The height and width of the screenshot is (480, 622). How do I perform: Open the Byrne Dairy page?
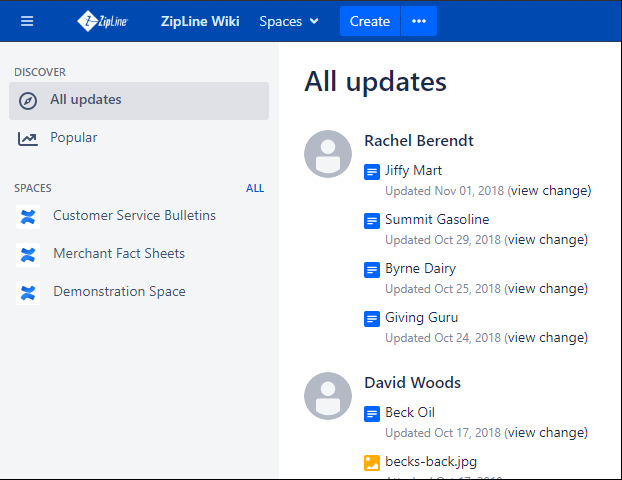(420, 269)
